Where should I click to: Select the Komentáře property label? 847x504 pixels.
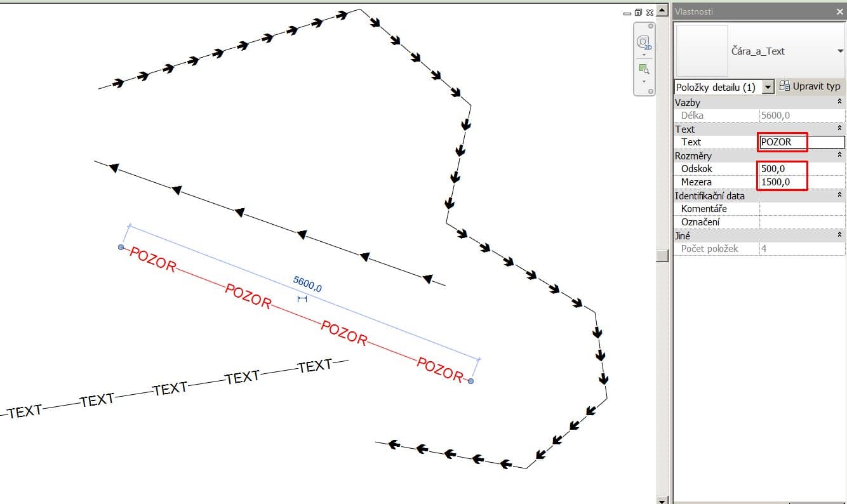(x=704, y=209)
